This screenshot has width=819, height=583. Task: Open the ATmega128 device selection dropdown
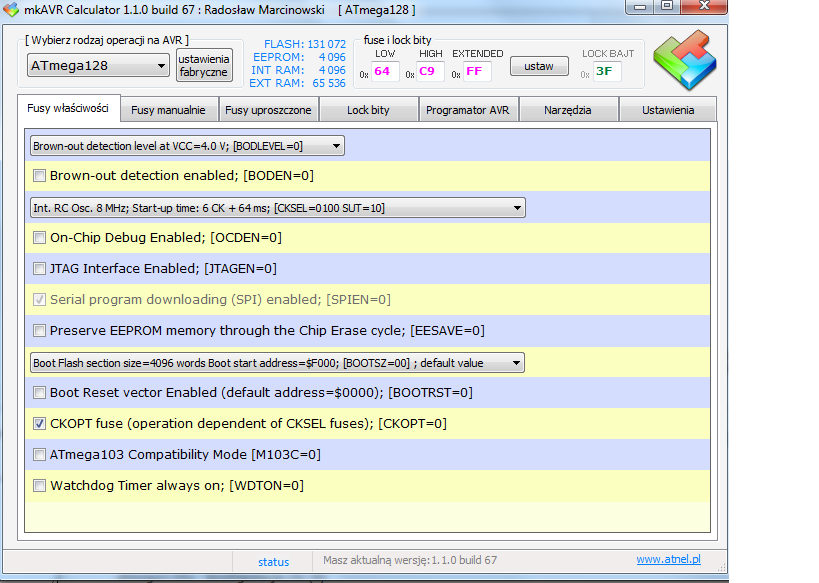[98, 66]
